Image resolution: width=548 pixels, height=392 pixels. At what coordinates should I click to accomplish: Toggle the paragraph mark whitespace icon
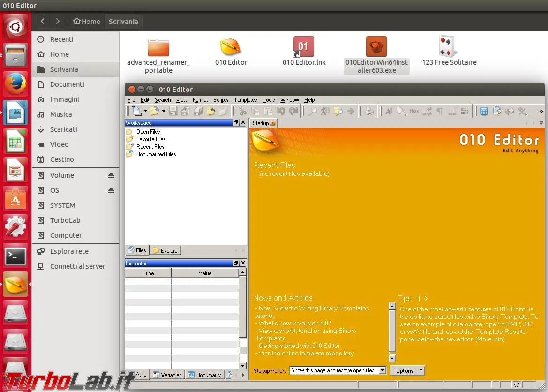(x=439, y=111)
